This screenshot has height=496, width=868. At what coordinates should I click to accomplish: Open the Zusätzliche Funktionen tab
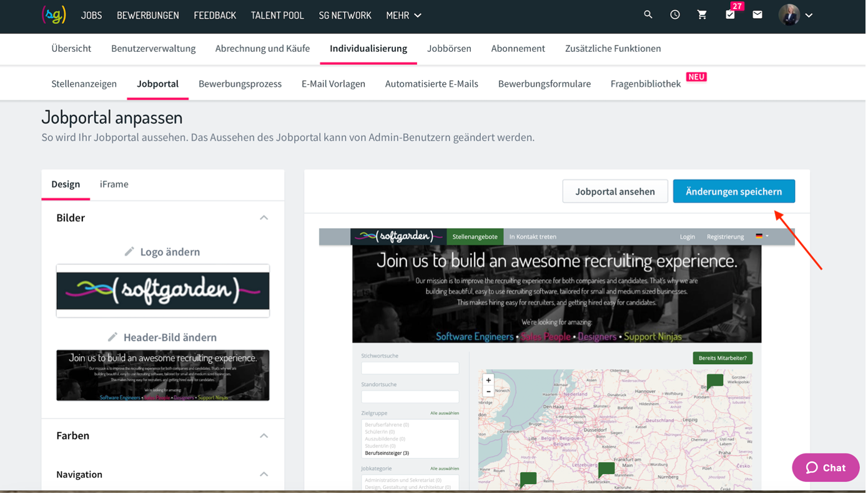[x=614, y=49]
